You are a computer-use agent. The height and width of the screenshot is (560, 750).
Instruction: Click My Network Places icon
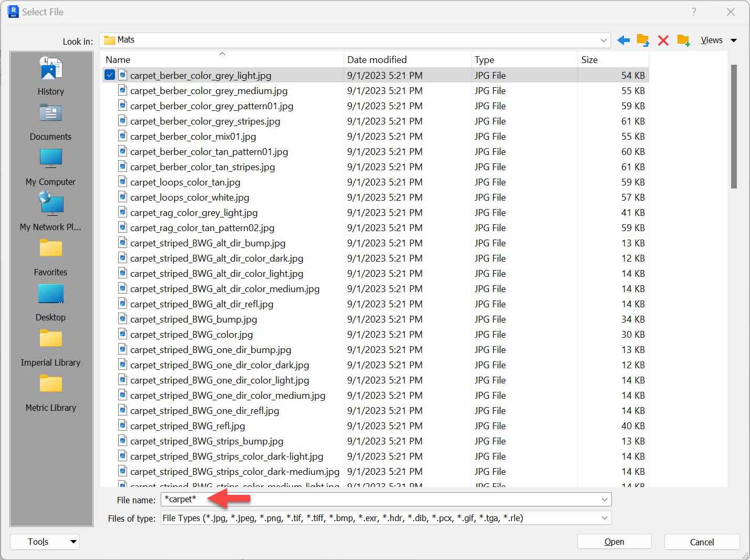[50, 210]
